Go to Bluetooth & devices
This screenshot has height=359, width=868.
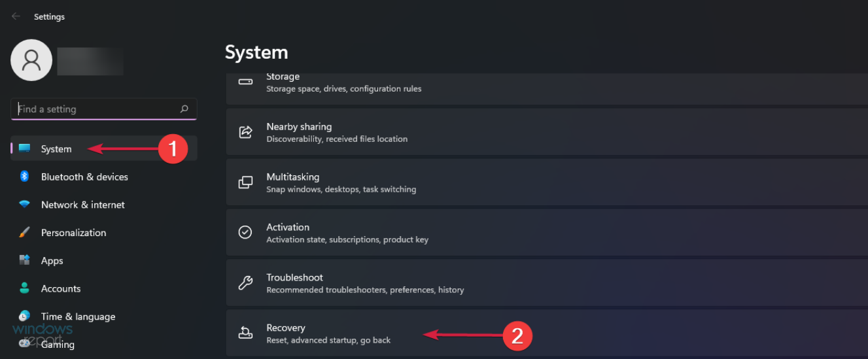coord(84,177)
